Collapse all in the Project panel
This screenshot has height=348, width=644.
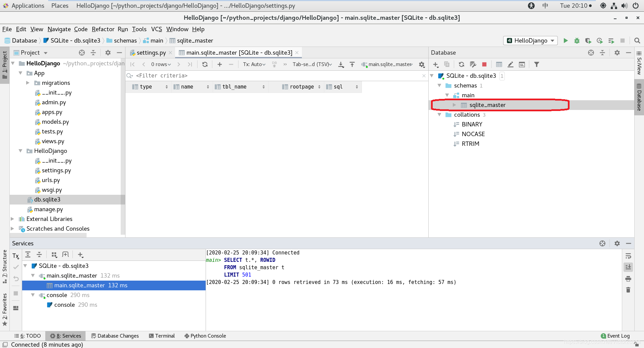pos(93,53)
